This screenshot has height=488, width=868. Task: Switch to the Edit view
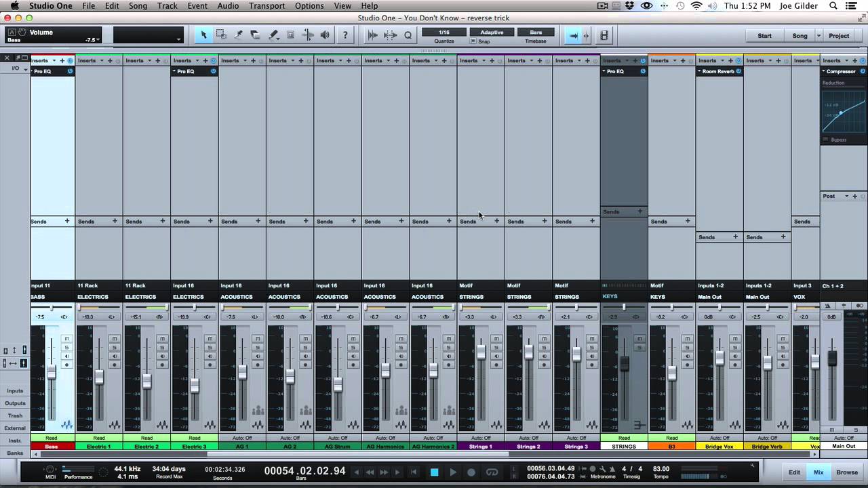(x=794, y=472)
